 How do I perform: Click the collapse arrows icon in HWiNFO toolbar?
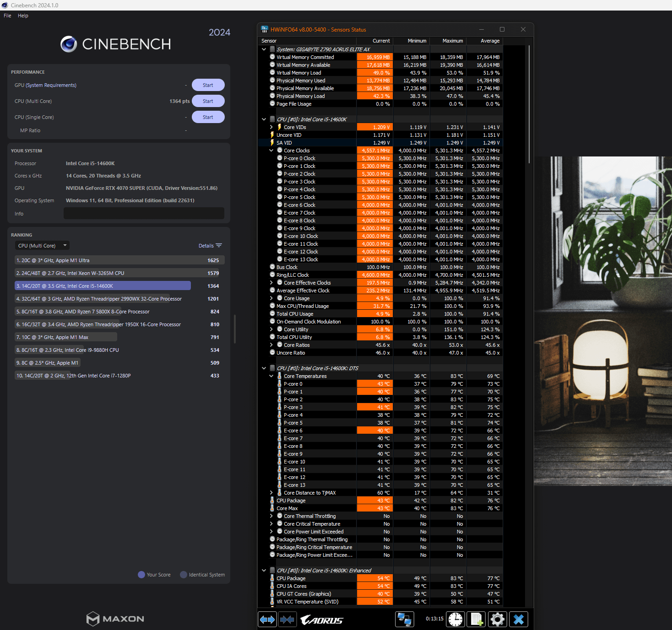[287, 619]
